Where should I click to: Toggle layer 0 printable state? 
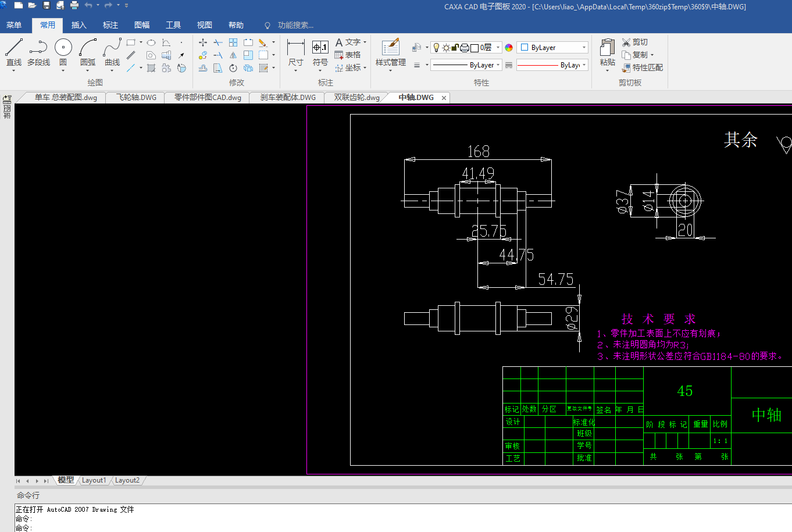click(x=465, y=48)
